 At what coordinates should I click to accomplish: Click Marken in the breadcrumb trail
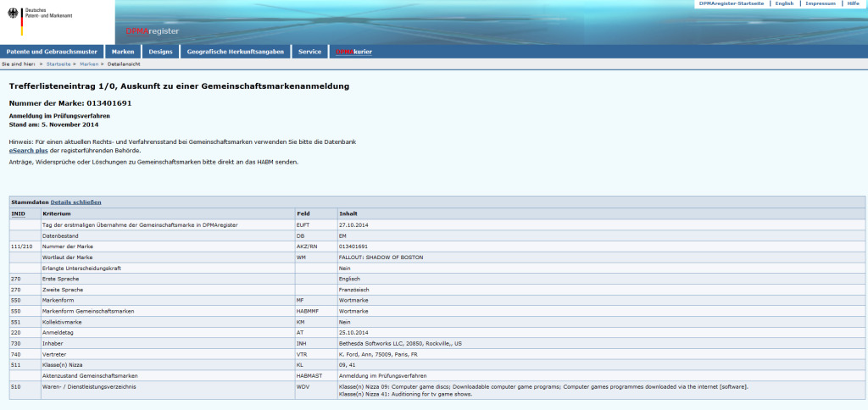(89, 64)
